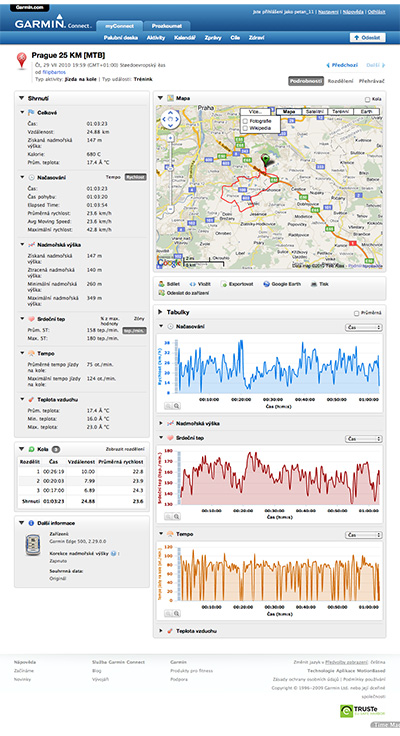This screenshot has width=400, height=736.
Task: Click the laps icon beside Kola heading
Action: [x=31, y=449]
